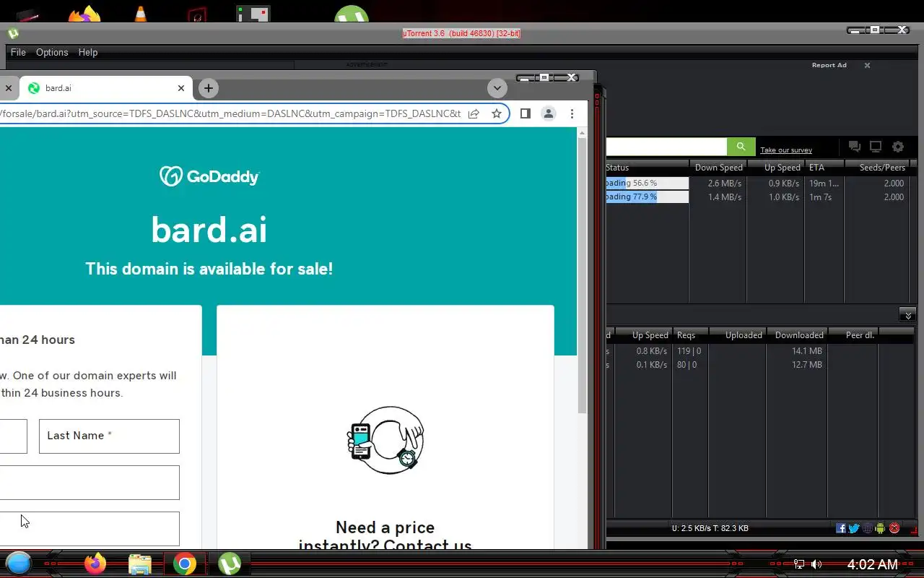This screenshot has width=924, height=578.
Task: Click the Report Ad link
Action: point(829,65)
